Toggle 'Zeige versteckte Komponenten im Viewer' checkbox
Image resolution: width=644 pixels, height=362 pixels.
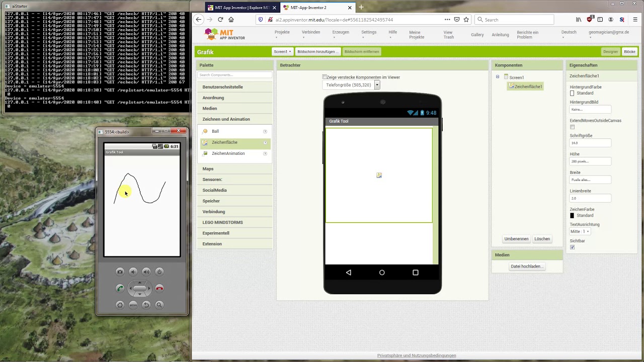(325, 77)
